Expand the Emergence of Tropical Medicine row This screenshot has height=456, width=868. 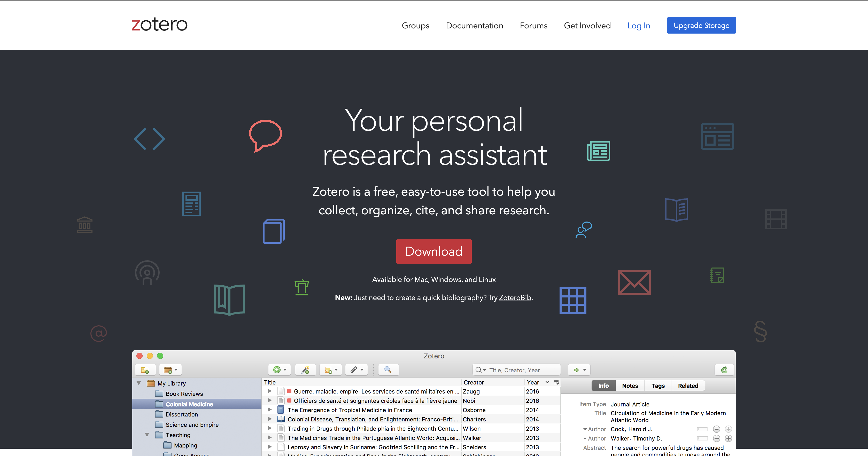click(269, 410)
